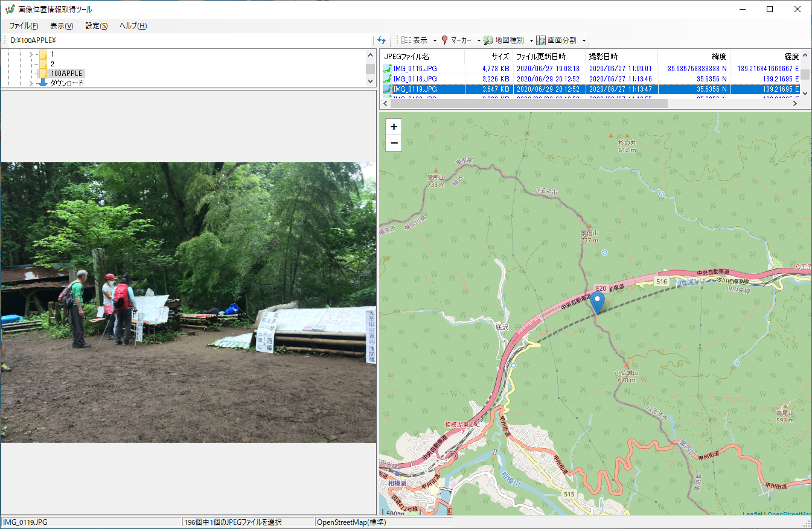Click the 100APPLE folder icon in the tree

click(43, 73)
